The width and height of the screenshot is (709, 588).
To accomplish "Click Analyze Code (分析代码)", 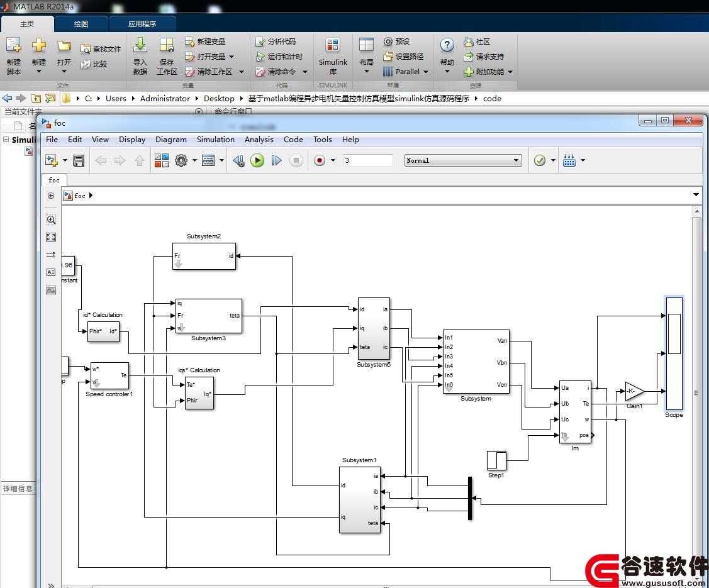I will point(276,42).
